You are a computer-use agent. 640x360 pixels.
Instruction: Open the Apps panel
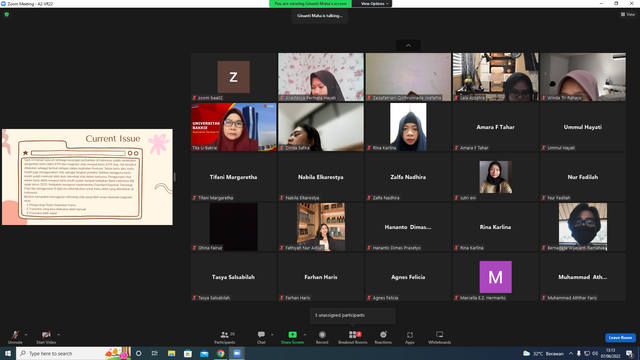click(x=410, y=337)
